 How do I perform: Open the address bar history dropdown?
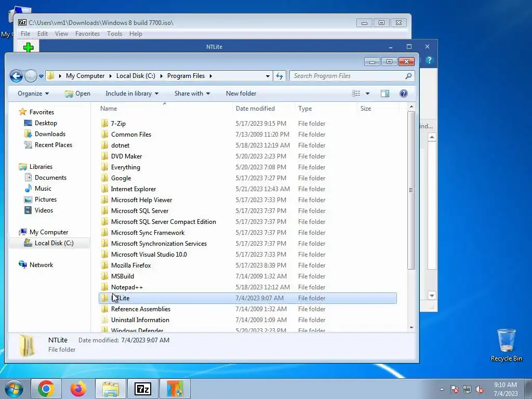pyautogui.click(x=268, y=76)
